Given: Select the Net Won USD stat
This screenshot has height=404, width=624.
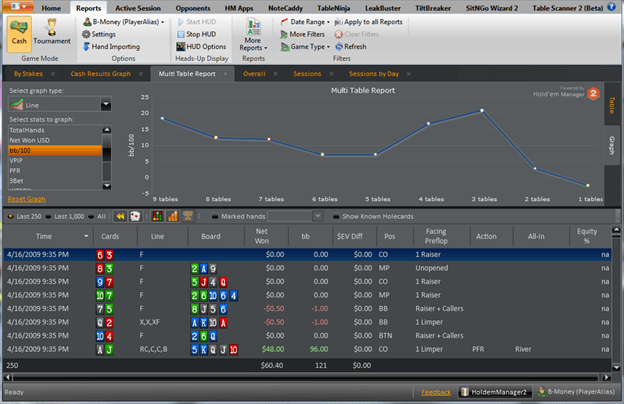Looking at the screenshot, I should 55,140.
